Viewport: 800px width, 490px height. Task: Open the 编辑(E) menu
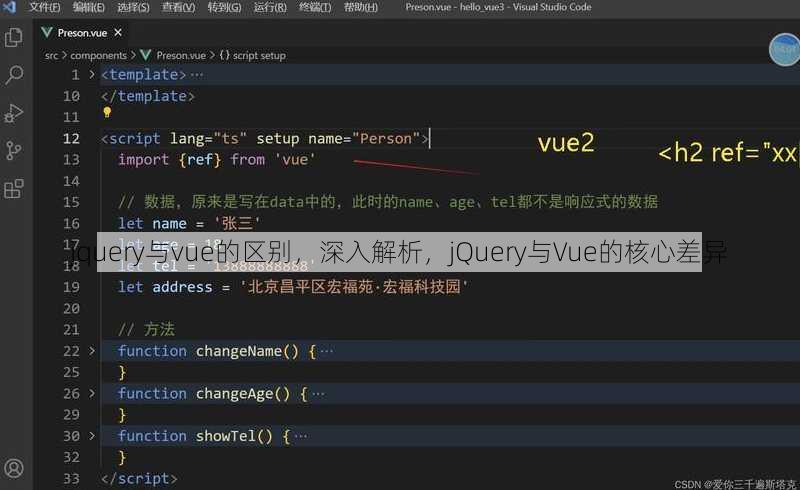[89, 7]
